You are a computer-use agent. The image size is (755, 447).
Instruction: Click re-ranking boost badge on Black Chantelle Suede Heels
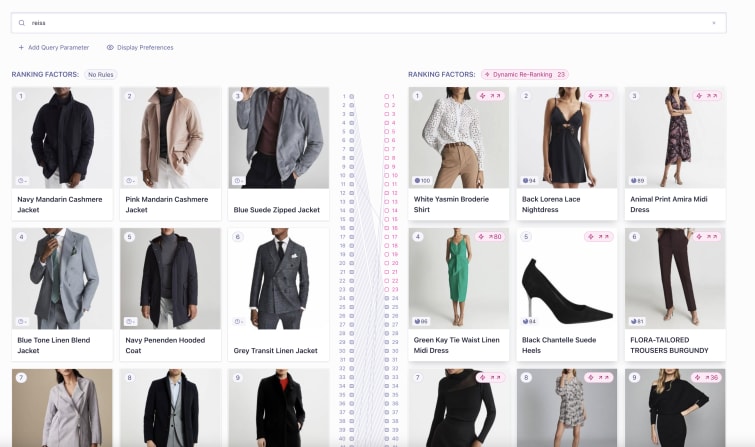[x=599, y=237]
